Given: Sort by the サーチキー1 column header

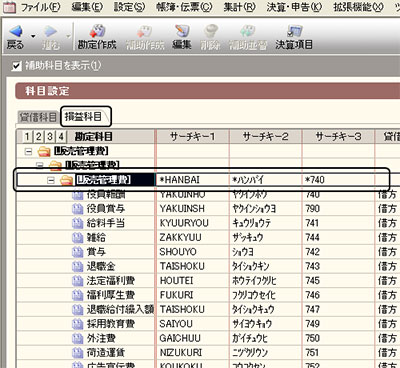Looking at the screenshot, I should click(193, 136).
